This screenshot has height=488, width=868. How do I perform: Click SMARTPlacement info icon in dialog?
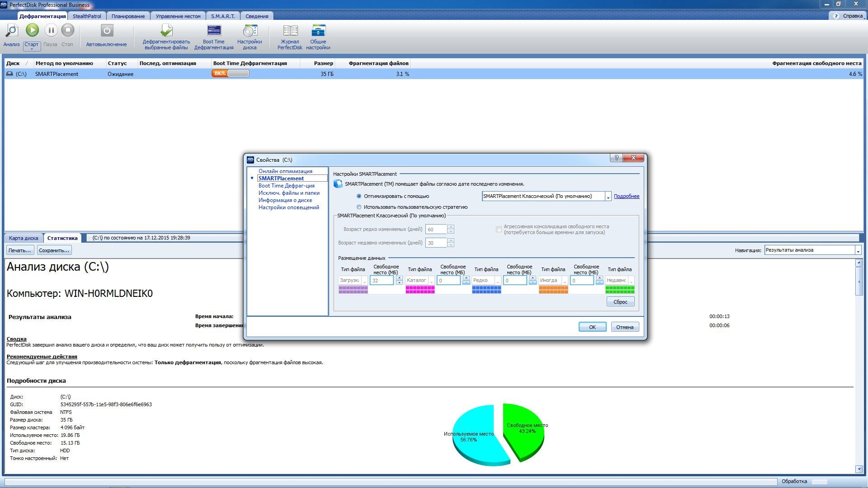(x=338, y=184)
